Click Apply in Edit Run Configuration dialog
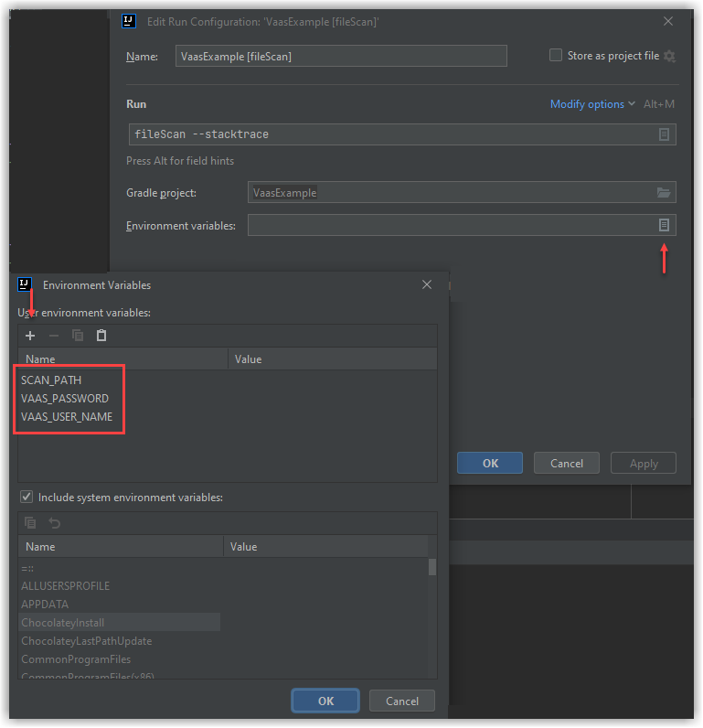 coord(644,463)
